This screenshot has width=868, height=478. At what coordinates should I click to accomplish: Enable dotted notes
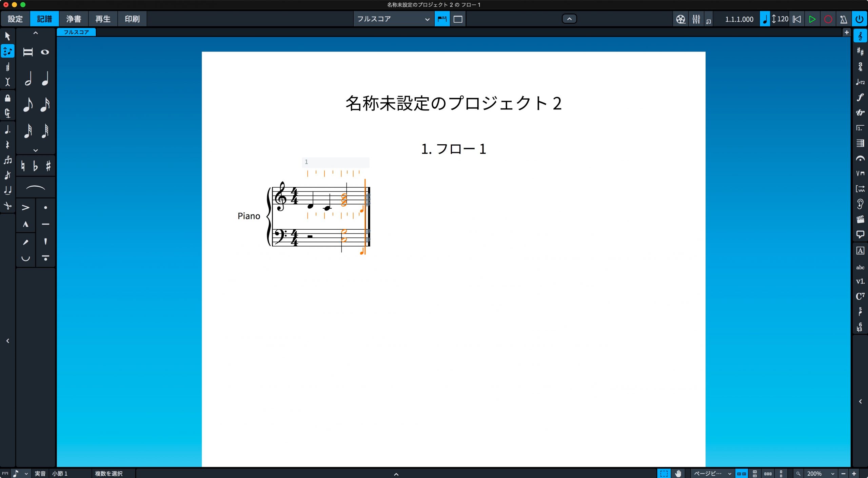point(7,129)
